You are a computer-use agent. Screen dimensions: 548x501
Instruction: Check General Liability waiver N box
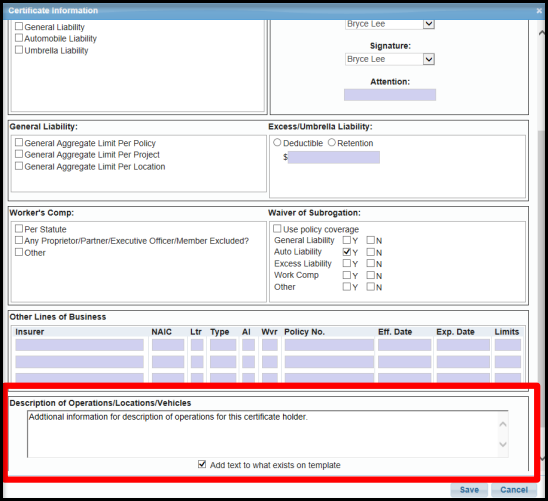(370, 240)
